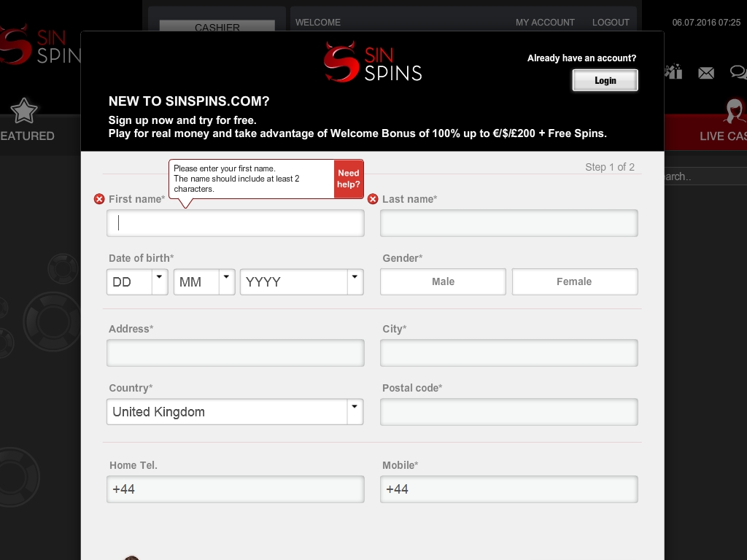Expand the MM month dropdown

[204, 281]
